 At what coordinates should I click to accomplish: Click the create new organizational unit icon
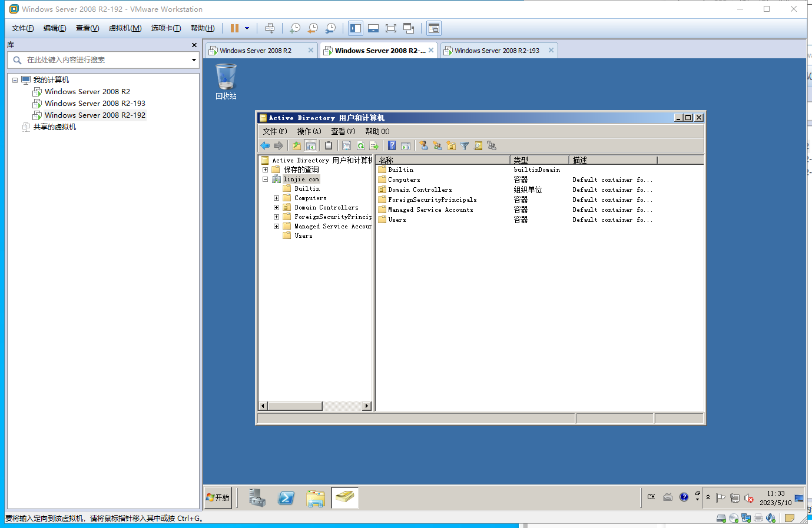coord(451,146)
